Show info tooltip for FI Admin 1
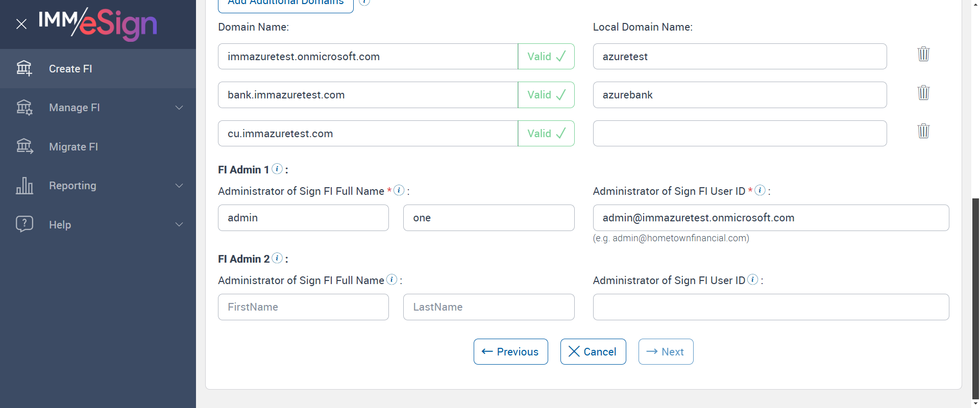Viewport: 980px width, 408px height. (277, 169)
